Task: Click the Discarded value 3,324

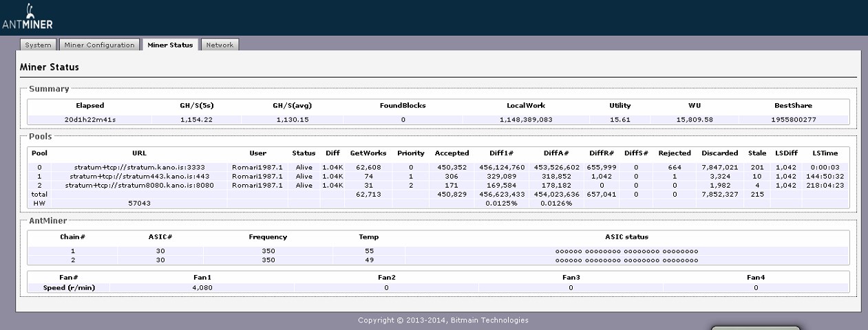Action: tap(719, 176)
